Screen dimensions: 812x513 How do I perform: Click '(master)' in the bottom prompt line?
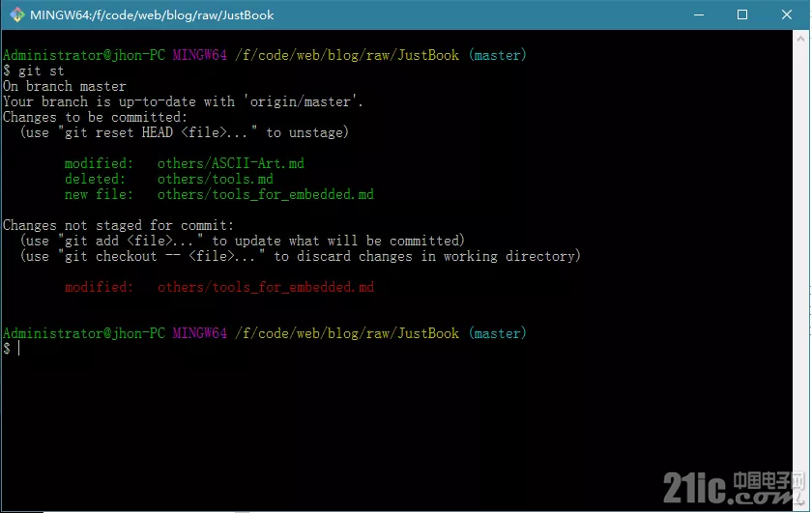497,333
